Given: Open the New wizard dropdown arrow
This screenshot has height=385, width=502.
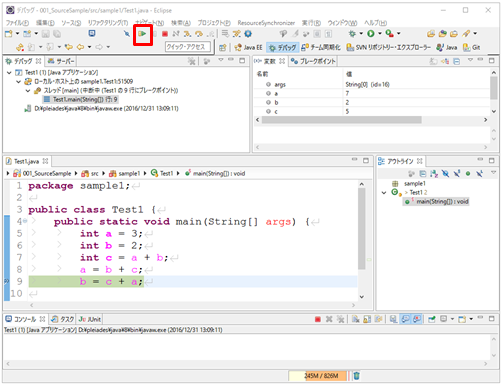Looking at the screenshot, I should tap(17, 34).
